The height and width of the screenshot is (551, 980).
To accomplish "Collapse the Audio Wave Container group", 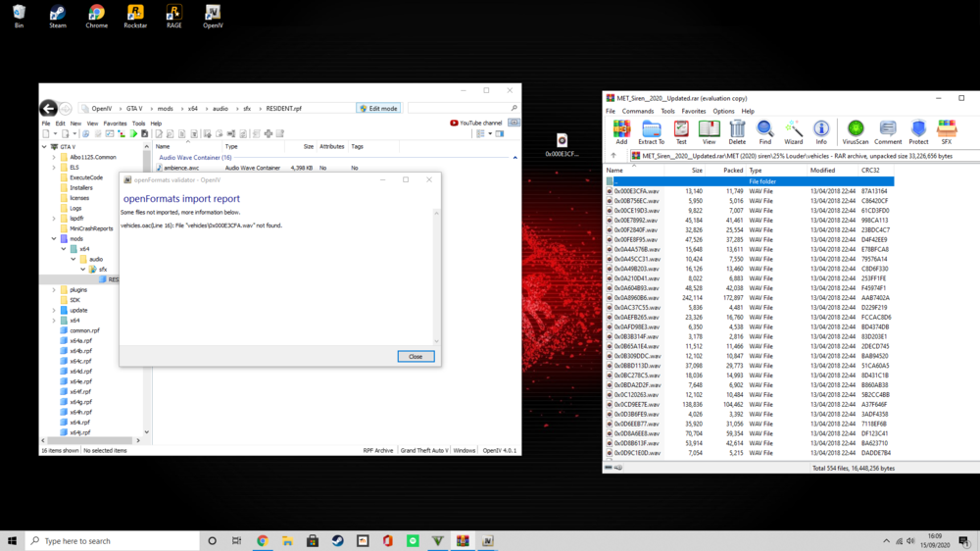I will point(514,157).
